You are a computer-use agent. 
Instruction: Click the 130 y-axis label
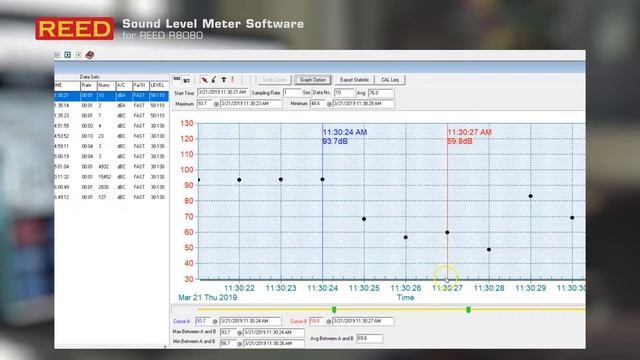coord(187,123)
